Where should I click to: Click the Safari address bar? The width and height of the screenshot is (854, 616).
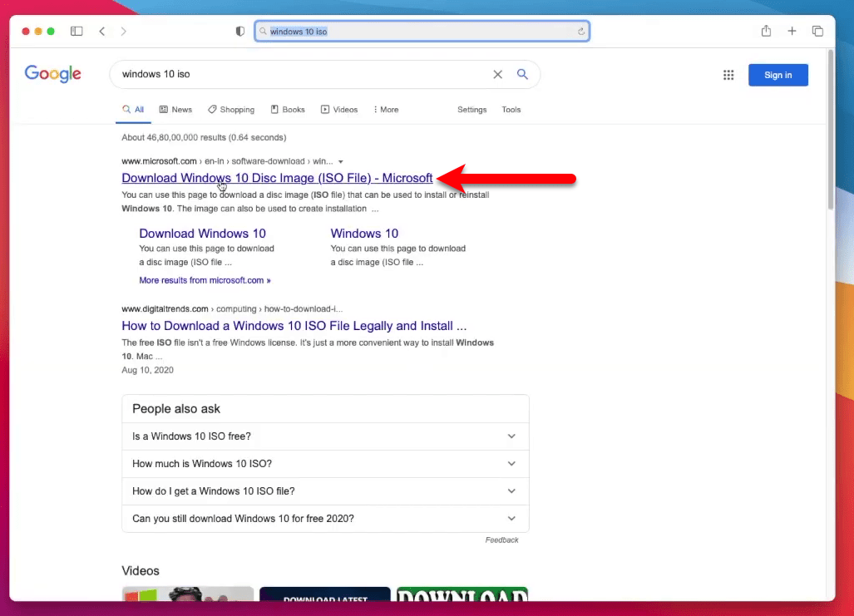click(x=422, y=32)
